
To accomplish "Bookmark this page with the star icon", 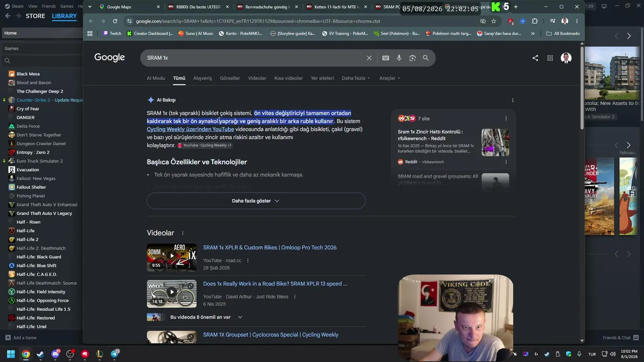I will coord(494,21).
